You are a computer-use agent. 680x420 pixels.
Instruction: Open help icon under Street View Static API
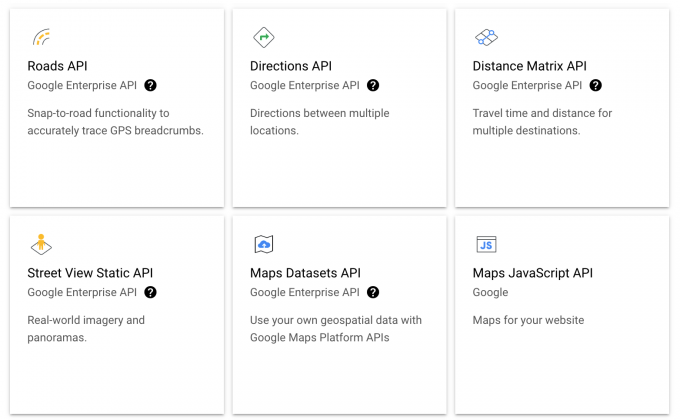[150, 292]
